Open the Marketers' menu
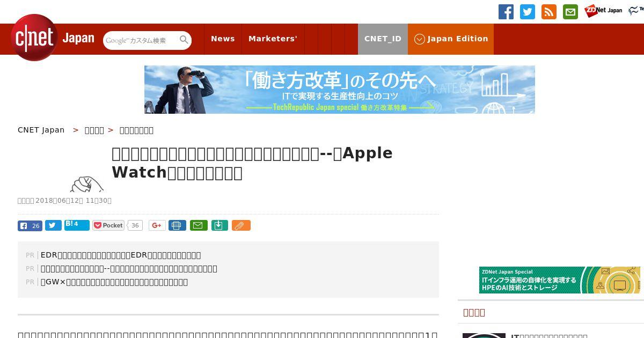 coord(273,39)
